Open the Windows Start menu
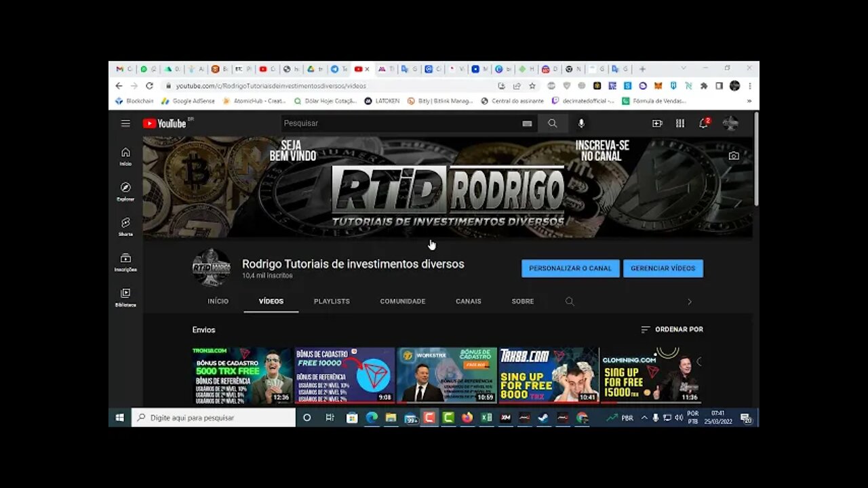Image resolution: width=868 pixels, height=488 pixels. [119, 418]
